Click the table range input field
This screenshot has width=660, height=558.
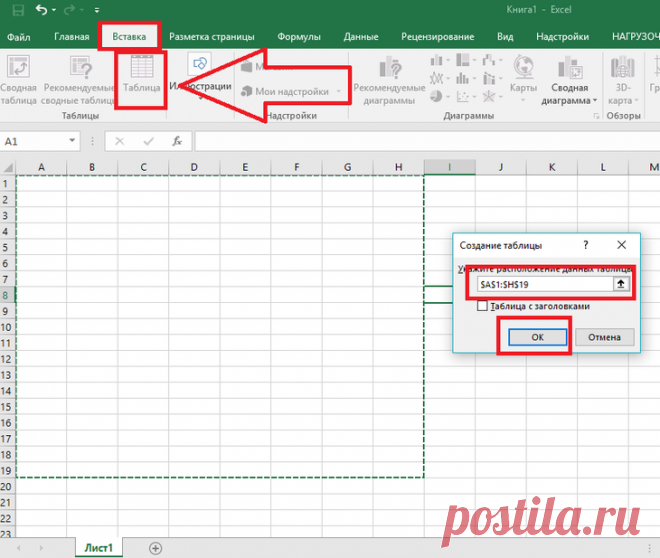[x=543, y=284]
